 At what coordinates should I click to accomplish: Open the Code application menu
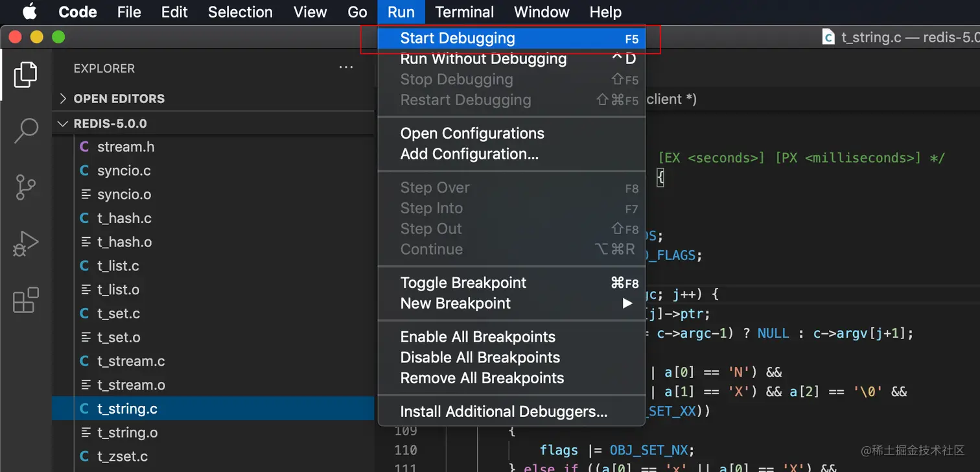click(78, 12)
